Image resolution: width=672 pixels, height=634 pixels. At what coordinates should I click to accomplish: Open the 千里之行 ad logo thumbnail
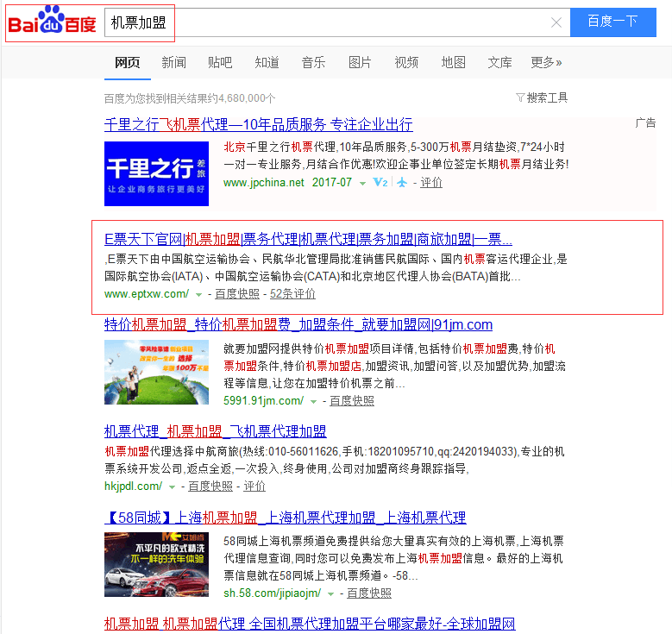point(156,173)
